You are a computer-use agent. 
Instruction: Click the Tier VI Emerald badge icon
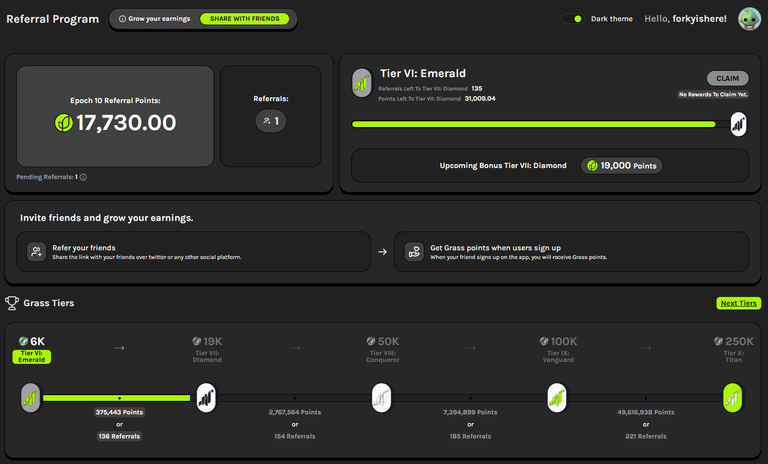coord(362,82)
